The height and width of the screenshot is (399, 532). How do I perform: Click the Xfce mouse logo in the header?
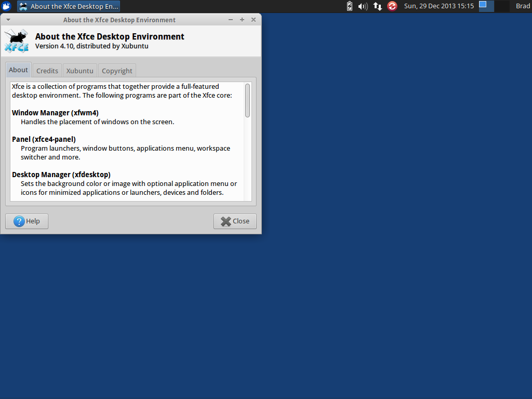(x=17, y=41)
